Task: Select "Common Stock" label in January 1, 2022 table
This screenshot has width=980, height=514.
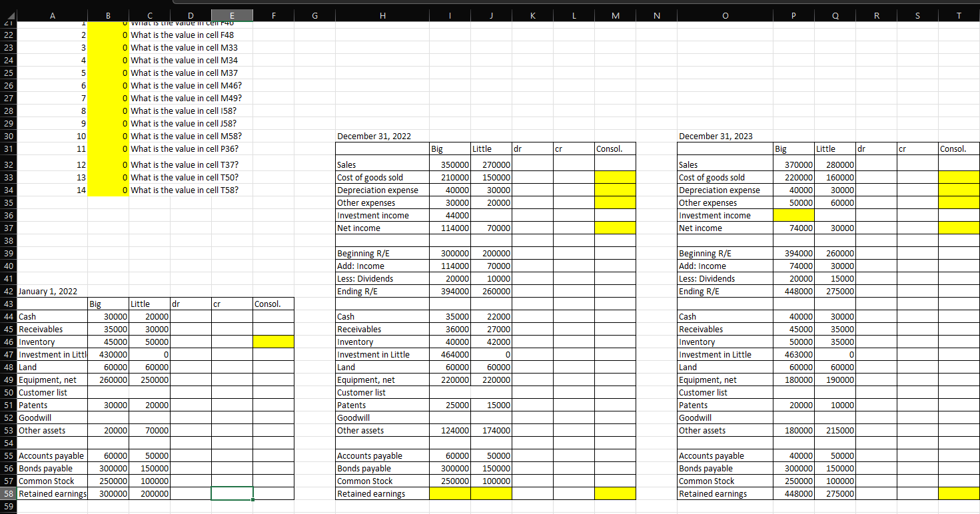Action: pyautogui.click(x=47, y=481)
